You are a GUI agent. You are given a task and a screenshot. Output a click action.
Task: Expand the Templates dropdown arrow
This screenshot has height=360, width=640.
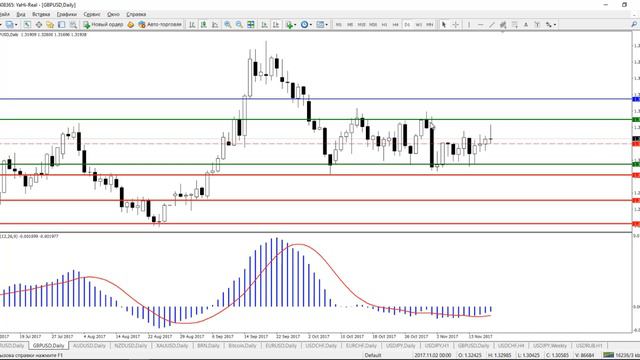point(327,24)
